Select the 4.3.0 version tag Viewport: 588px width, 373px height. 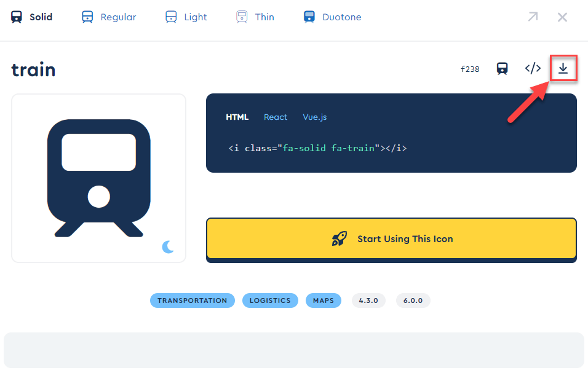(x=368, y=300)
